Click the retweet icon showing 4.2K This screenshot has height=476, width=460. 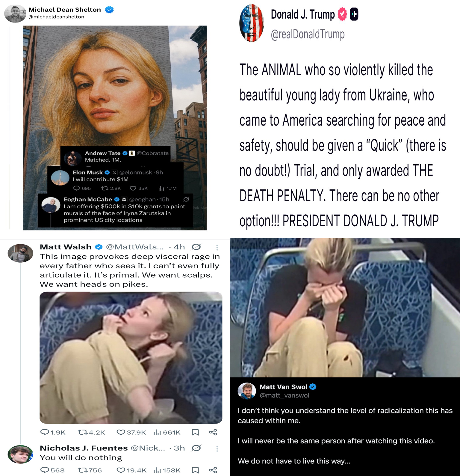[x=81, y=432]
